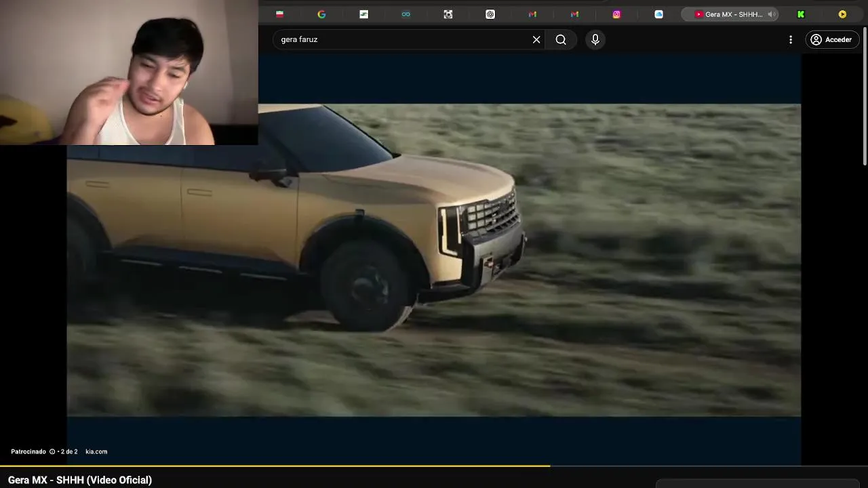Click the first Gmail tab icon
The height and width of the screenshot is (488, 868).
tap(532, 14)
